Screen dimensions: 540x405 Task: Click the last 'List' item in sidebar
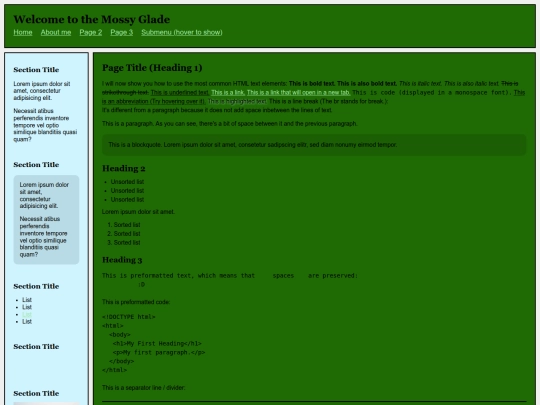click(x=27, y=322)
